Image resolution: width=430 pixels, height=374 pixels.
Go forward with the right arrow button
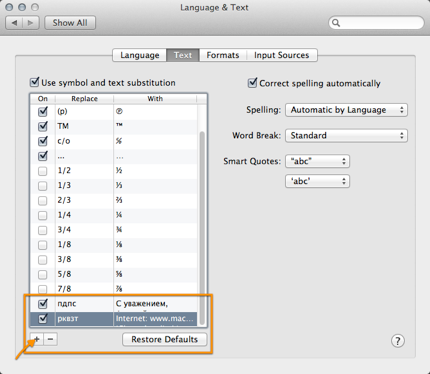click(31, 23)
